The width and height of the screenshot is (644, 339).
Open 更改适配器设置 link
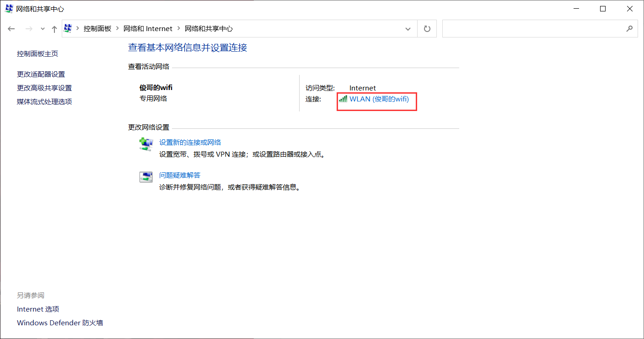click(41, 74)
